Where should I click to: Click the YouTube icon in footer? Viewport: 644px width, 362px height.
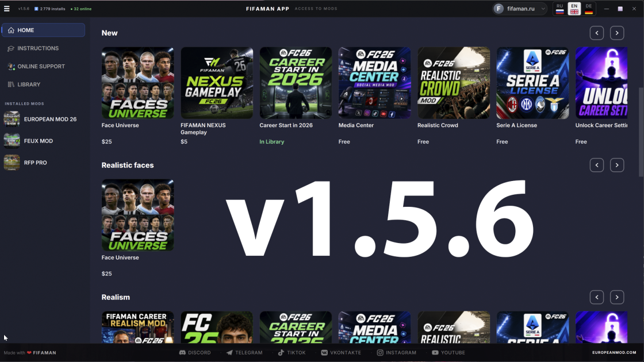(435, 353)
